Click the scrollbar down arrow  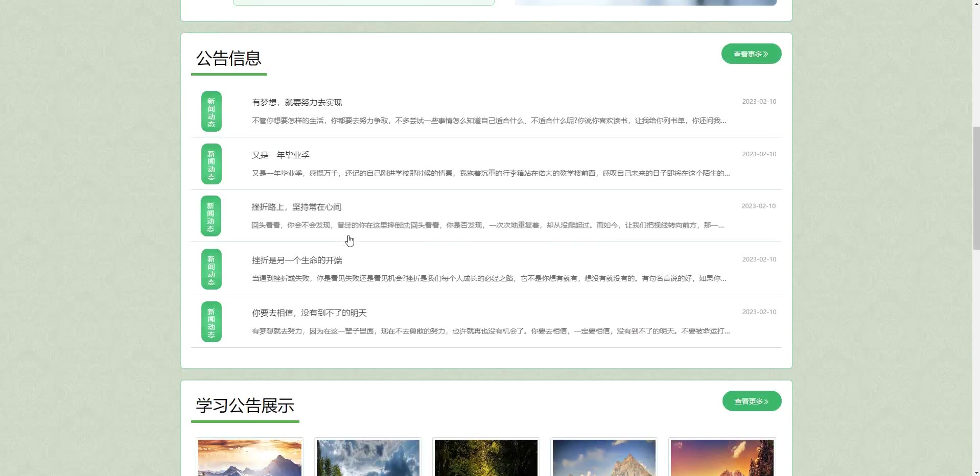pyautogui.click(x=976, y=472)
